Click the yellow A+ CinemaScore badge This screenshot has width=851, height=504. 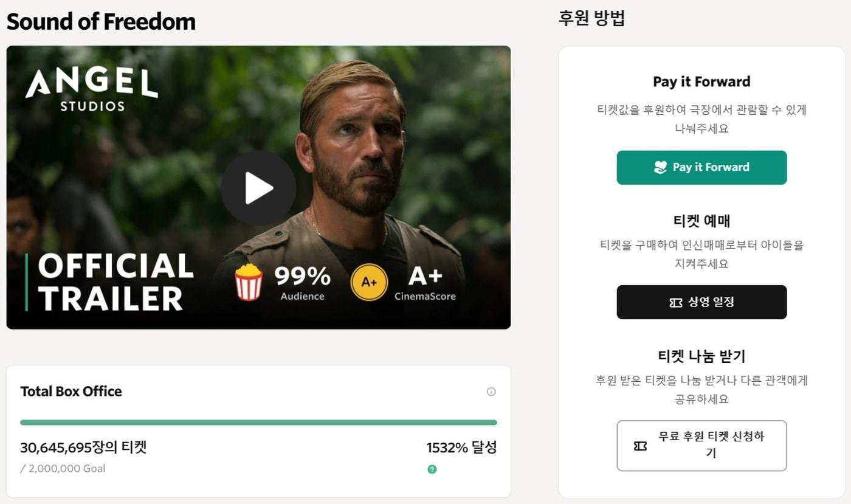[370, 281]
